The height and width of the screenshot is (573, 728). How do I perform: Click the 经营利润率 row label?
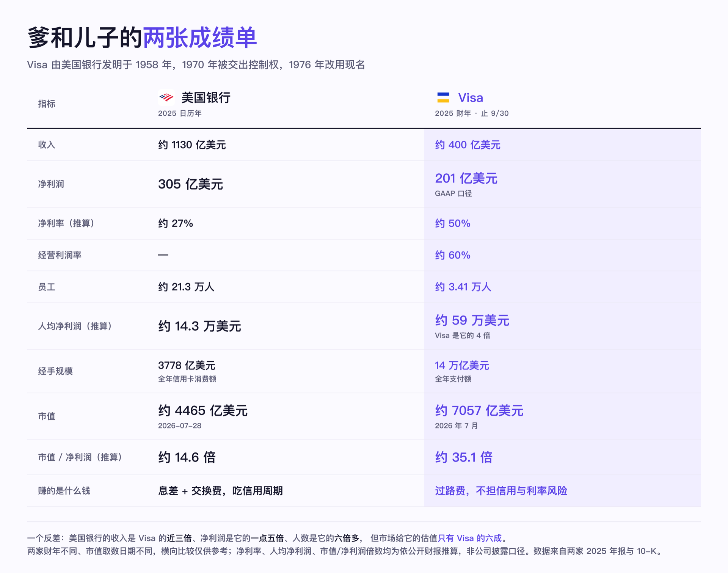pyautogui.click(x=60, y=255)
